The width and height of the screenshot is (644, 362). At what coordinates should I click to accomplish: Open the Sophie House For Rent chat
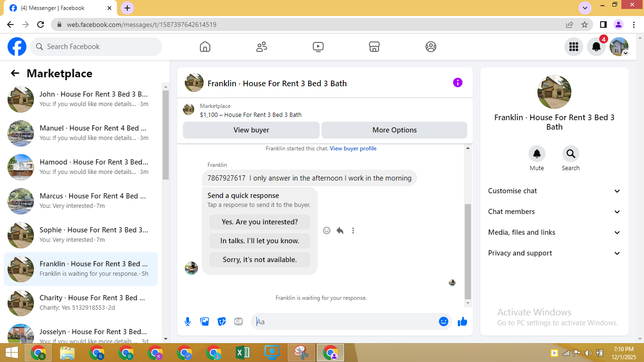coord(81,235)
